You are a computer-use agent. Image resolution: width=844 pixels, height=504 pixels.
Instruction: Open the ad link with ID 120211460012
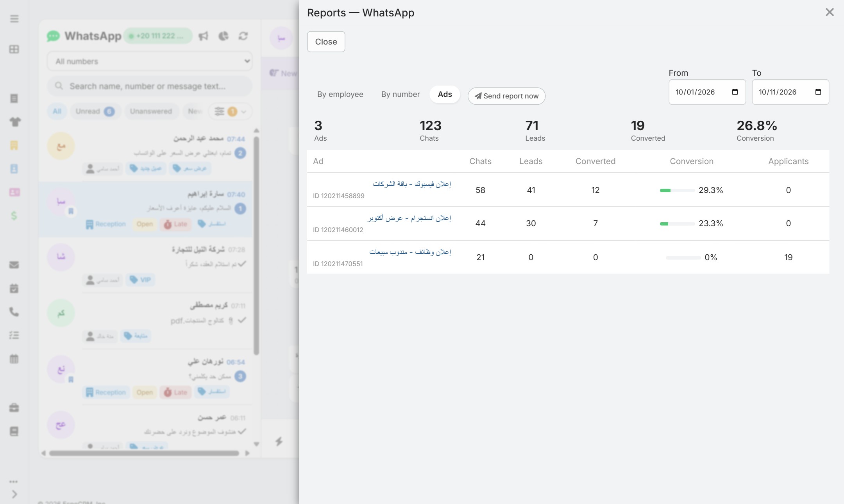pyautogui.click(x=409, y=218)
